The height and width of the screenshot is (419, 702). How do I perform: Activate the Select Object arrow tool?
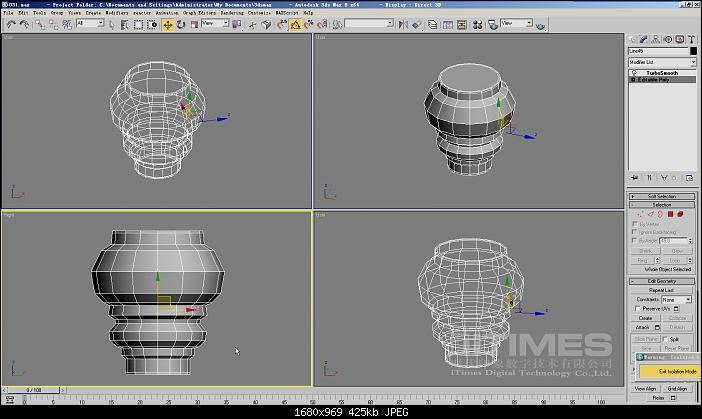tap(112, 24)
